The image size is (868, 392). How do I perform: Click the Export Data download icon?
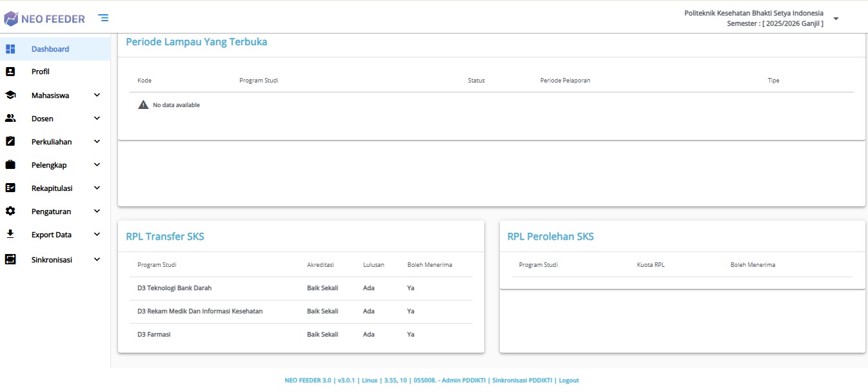tap(10, 235)
